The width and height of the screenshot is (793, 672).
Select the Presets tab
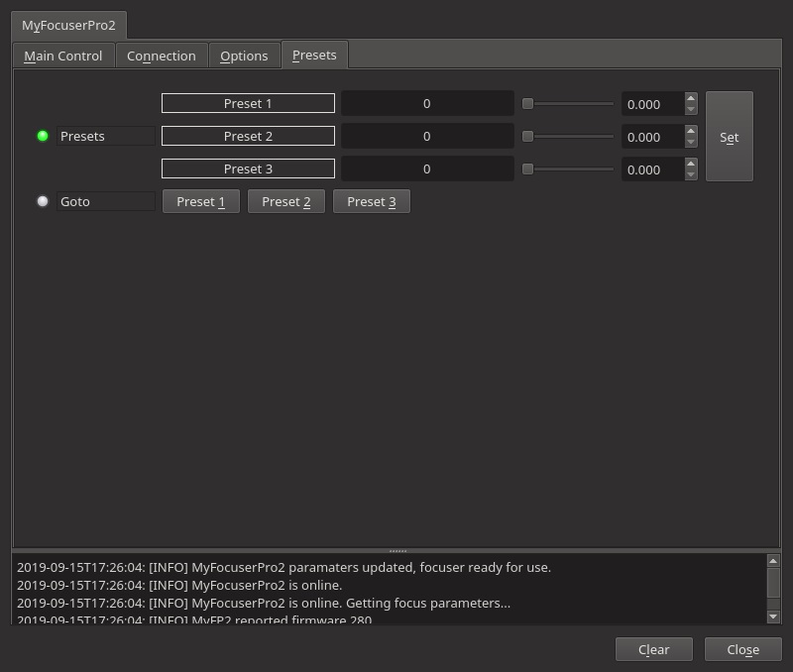[314, 55]
